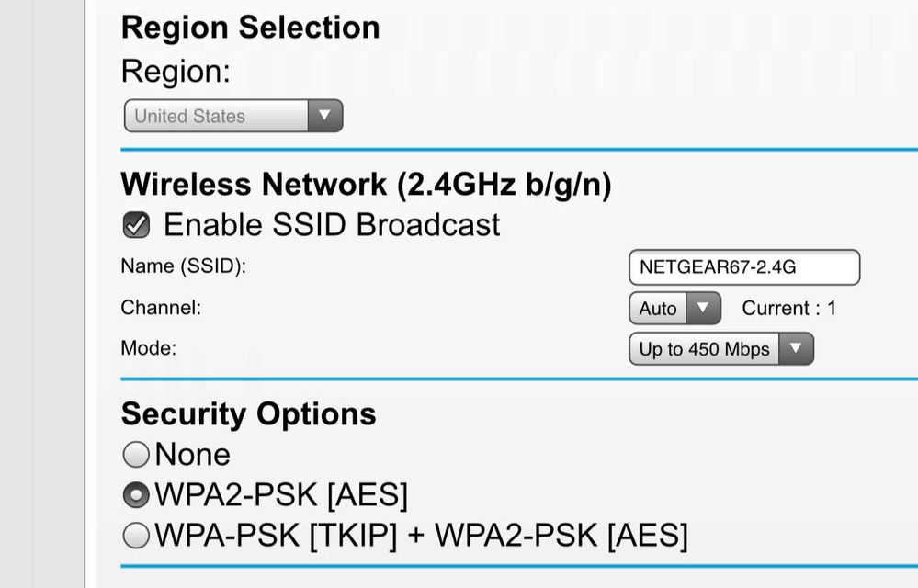Click the Enable SSID Broadcast label text
Screen dimensions: 918x588
(x=332, y=225)
